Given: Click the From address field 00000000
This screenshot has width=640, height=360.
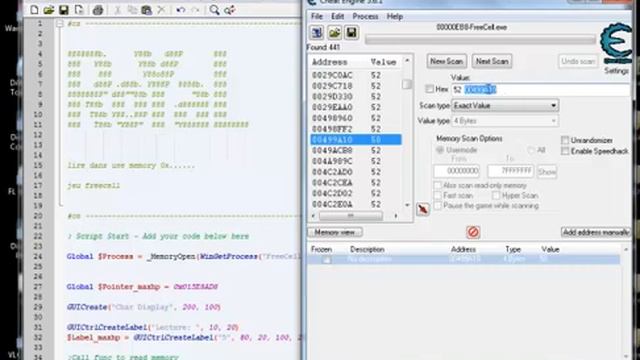Looking at the screenshot, I should (457, 171).
